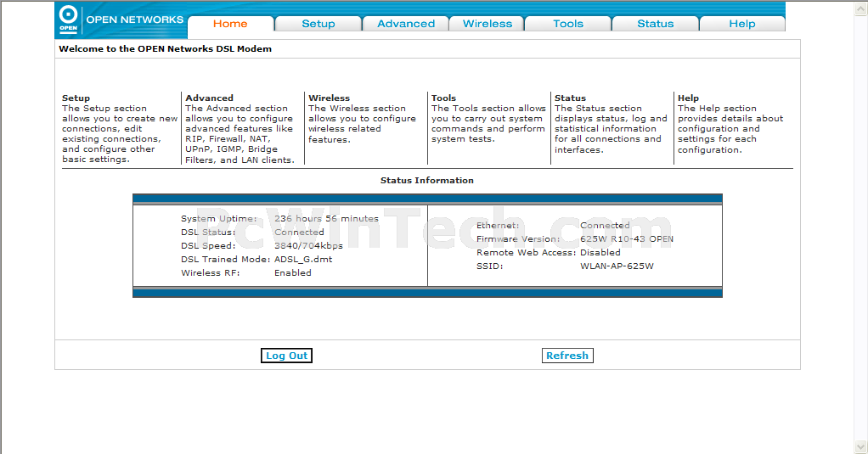Click the DSL Trained Mode label
The height and width of the screenshot is (454, 868).
(x=225, y=260)
